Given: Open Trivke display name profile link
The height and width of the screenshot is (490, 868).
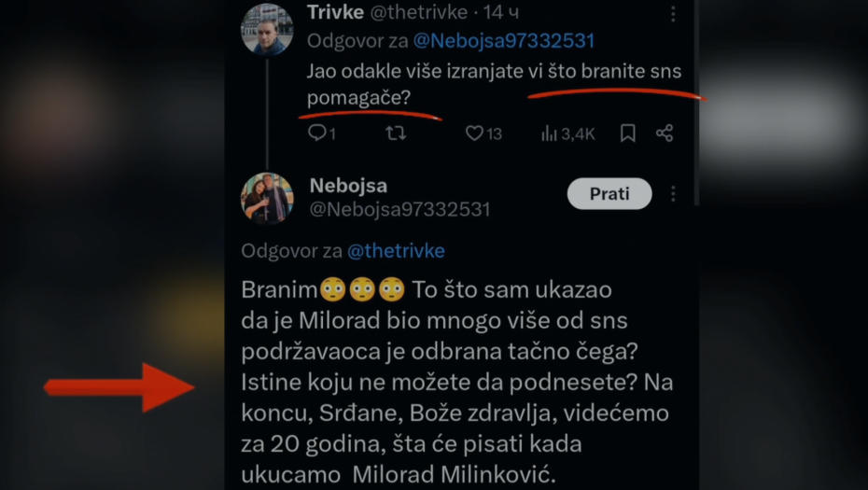Looking at the screenshot, I should (335, 14).
